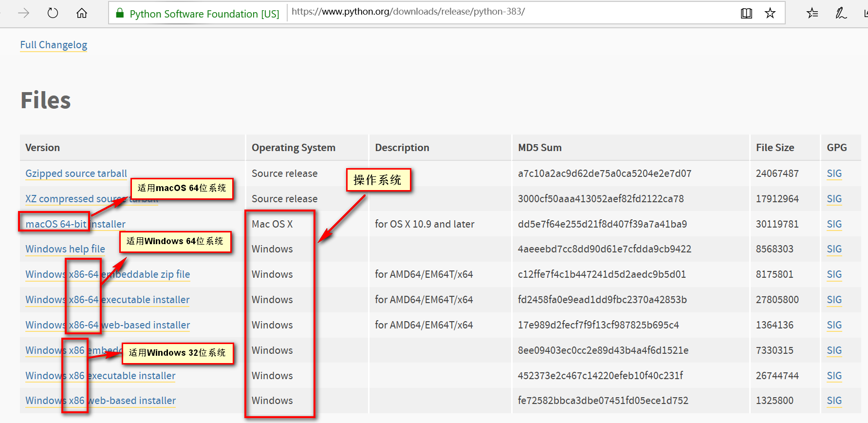868x423 pixels.
Task: Download Gzipped source tarball
Action: [x=76, y=173]
